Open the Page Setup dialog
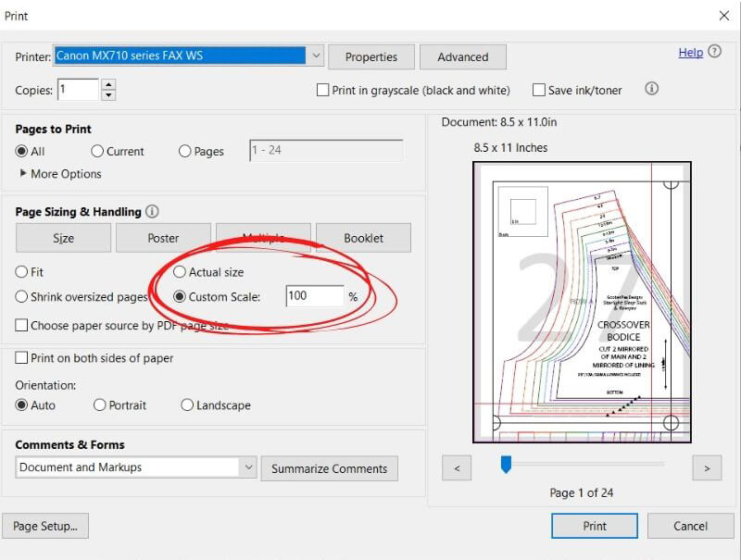The width and height of the screenshot is (741, 560). coord(45,526)
